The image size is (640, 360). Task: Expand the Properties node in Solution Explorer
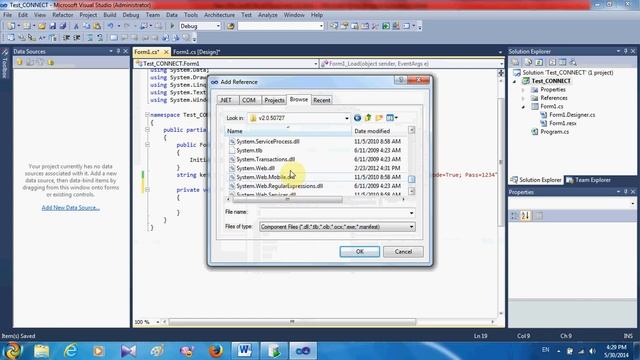523,90
